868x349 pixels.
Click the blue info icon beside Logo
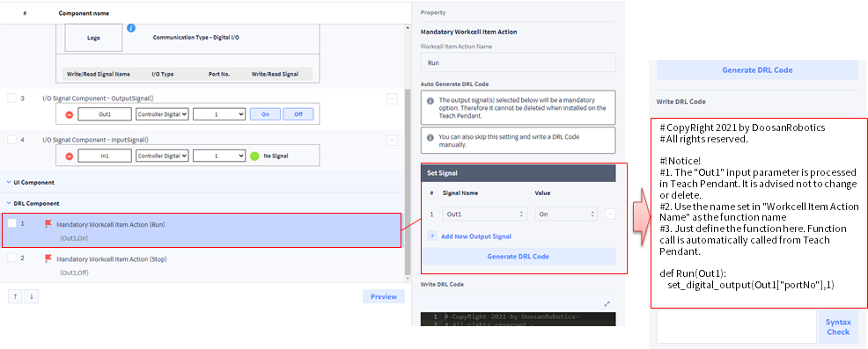pyautogui.click(x=131, y=27)
